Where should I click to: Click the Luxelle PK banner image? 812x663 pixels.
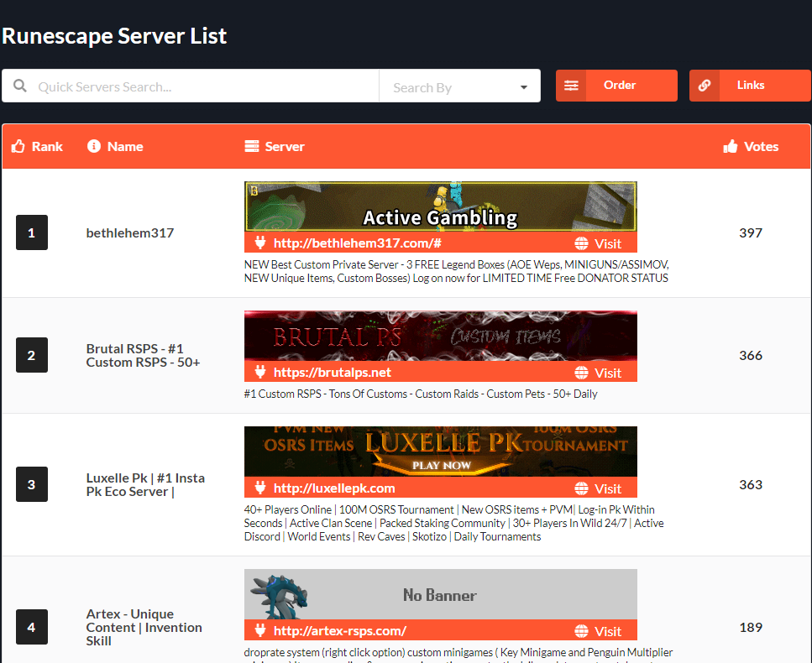click(441, 452)
